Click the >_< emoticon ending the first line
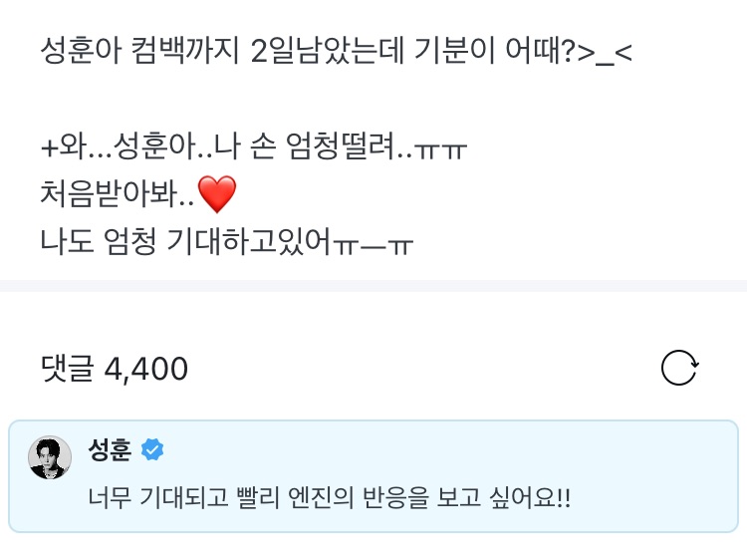Screen dimensions: 747x560 [x=605, y=53]
